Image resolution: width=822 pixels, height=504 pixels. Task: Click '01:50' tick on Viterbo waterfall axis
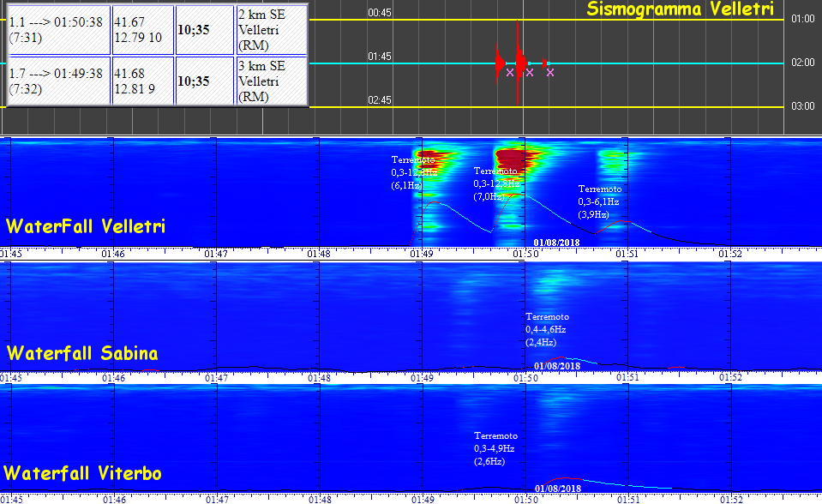pos(525,500)
